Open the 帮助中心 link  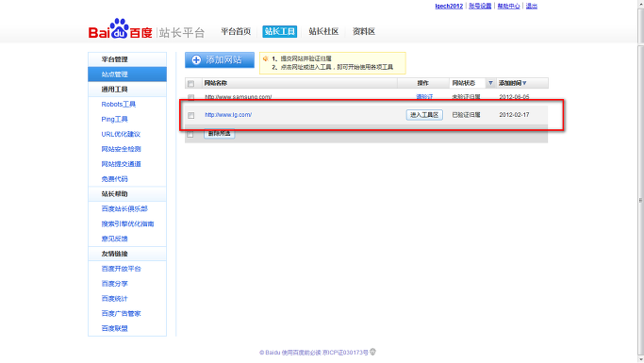508,7
